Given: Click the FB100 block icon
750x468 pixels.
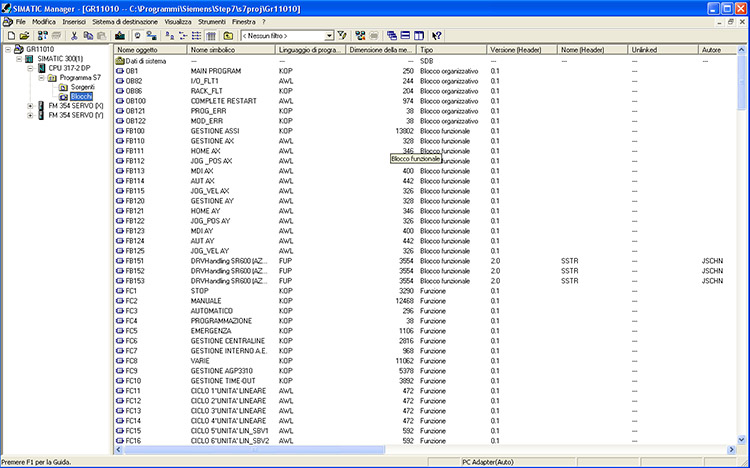Looking at the screenshot, I should pyautogui.click(x=120, y=131).
